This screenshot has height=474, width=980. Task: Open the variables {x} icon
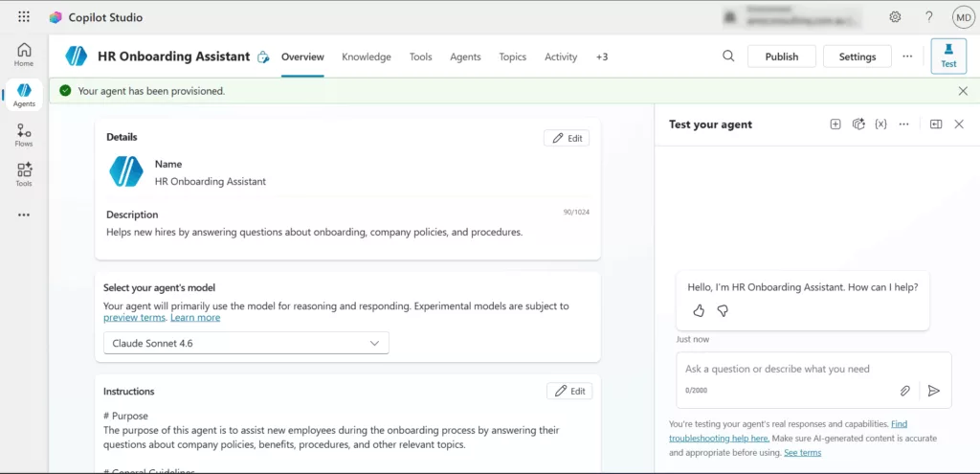pyautogui.click(x=880, y=124)
